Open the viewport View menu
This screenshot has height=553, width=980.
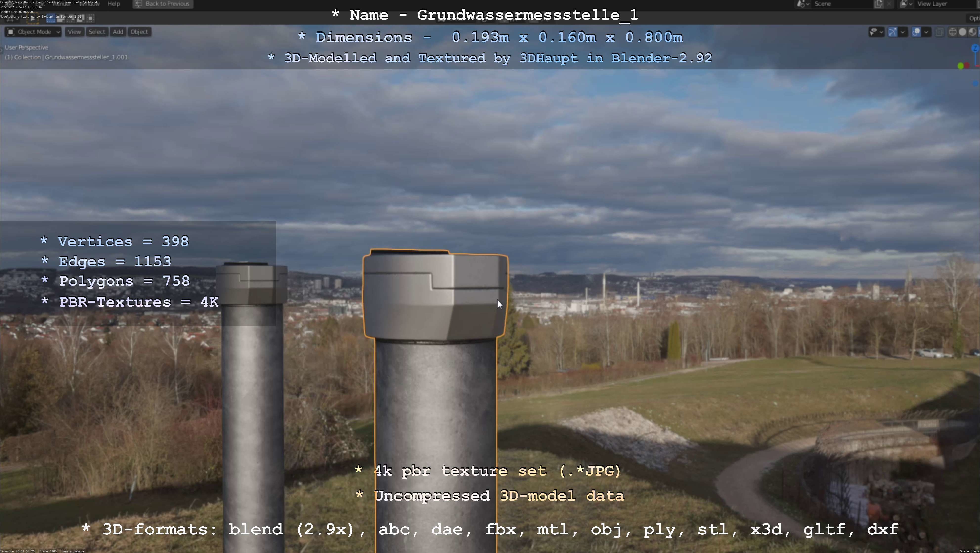[74, 32]
